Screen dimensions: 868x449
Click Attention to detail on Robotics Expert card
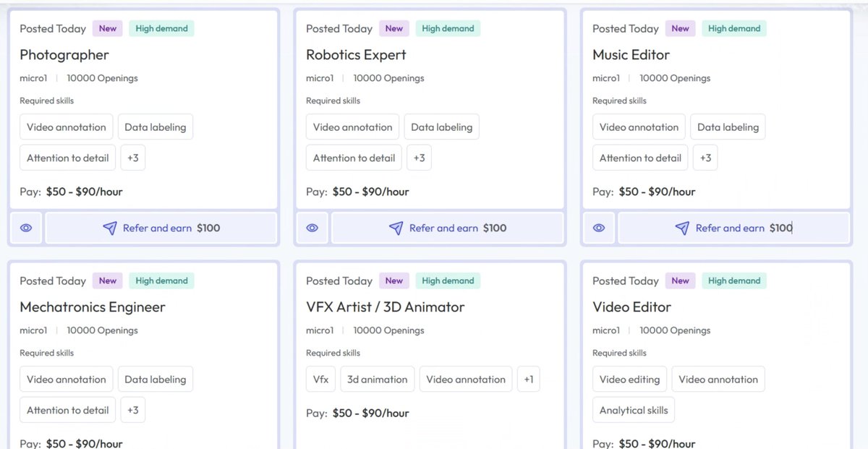tap(354, 158)
